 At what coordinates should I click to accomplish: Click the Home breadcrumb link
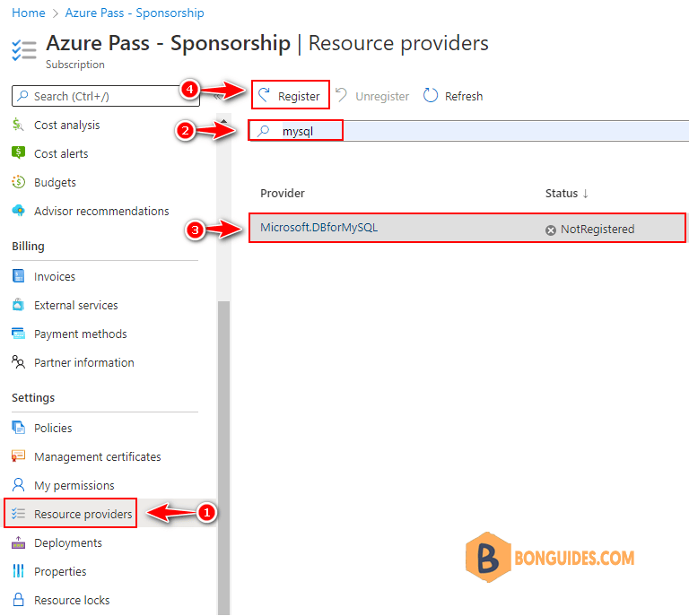pos(29,13)
